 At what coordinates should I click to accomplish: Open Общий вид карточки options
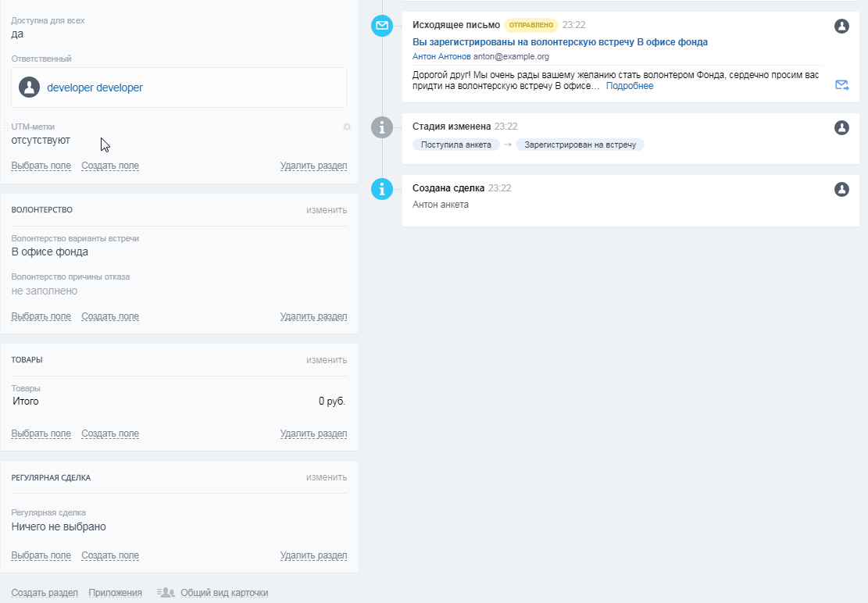223,593
